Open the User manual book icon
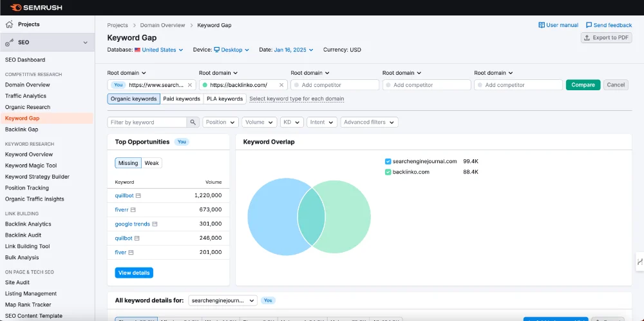 (542, 25)
